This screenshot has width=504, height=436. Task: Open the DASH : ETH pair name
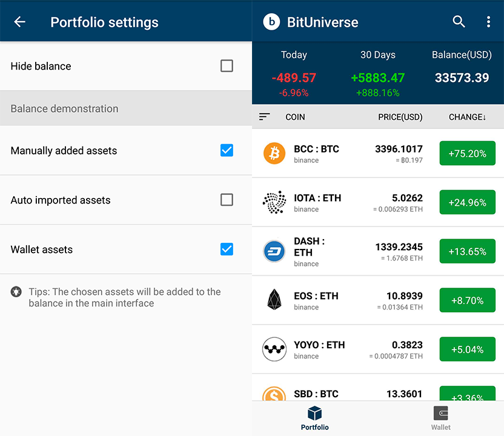coord(309,246)
